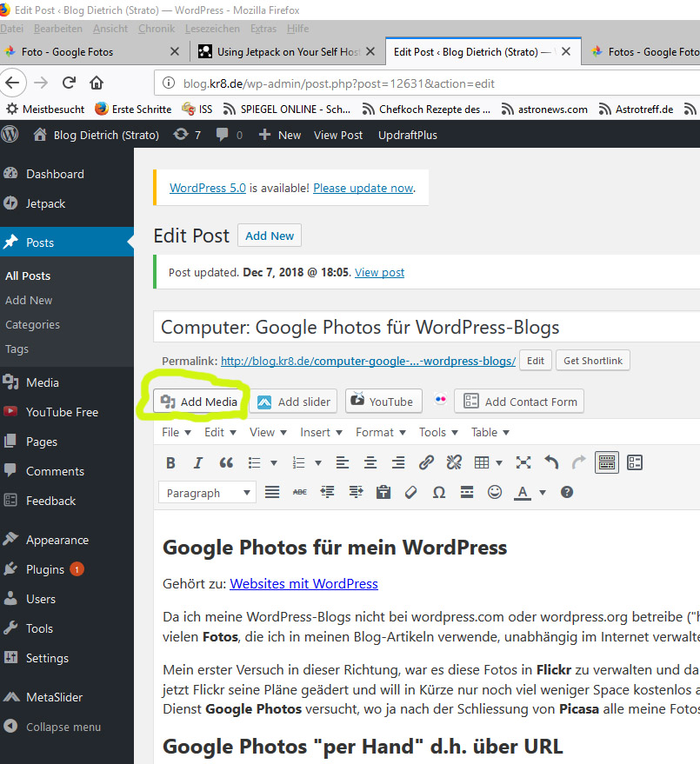Image resolution: width=700 pixels, height=764 pixels.
Task: Insert a link using the chain icon
Action: tap(426, 462)
